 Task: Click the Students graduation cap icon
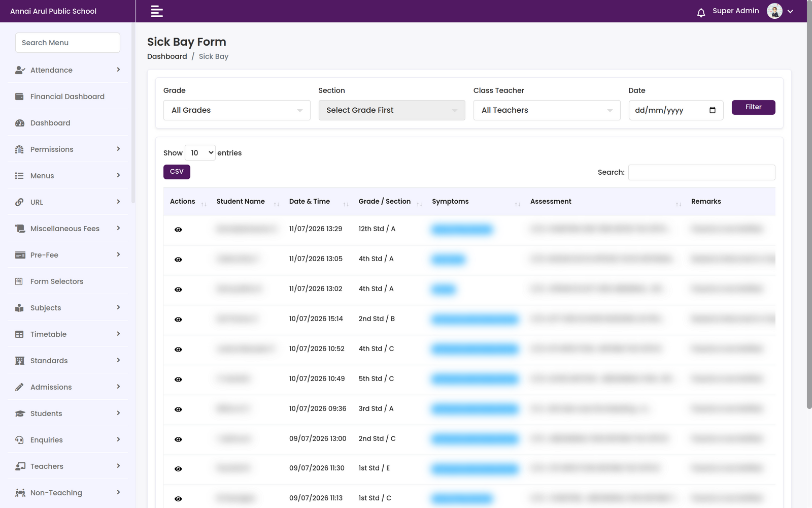click(20, 414)
